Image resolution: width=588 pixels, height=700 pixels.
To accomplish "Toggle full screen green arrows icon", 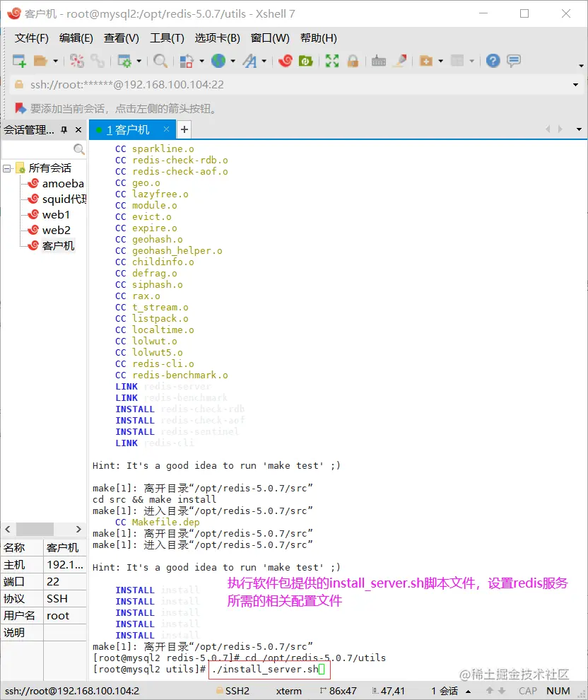I will [332, 61].
